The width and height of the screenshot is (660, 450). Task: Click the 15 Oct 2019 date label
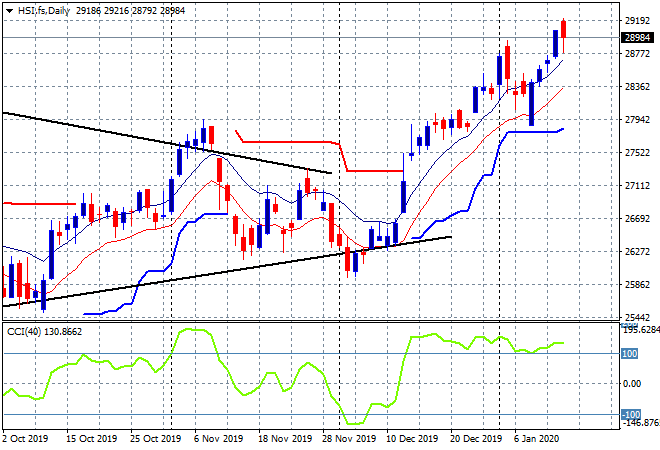point(91,439)
